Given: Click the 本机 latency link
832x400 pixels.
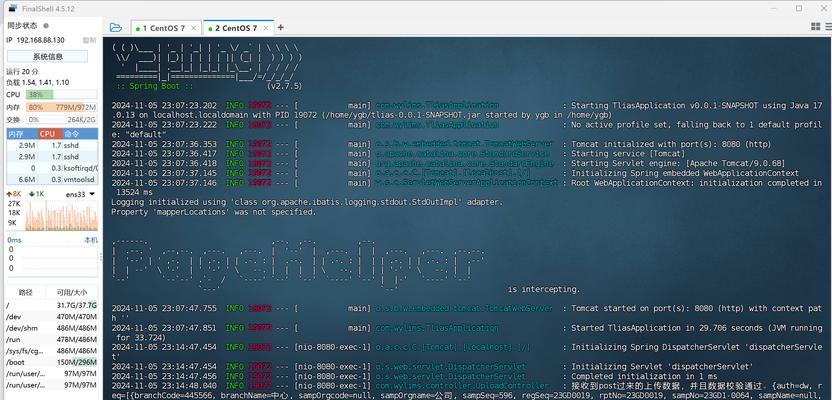Looking at the screenshot, I should click(x=91, y=240).
